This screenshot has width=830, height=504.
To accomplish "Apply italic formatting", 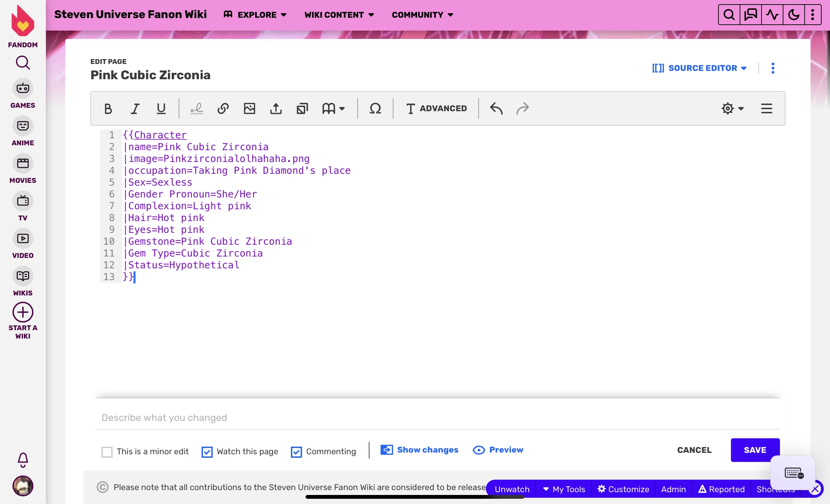I will (135, 109).
